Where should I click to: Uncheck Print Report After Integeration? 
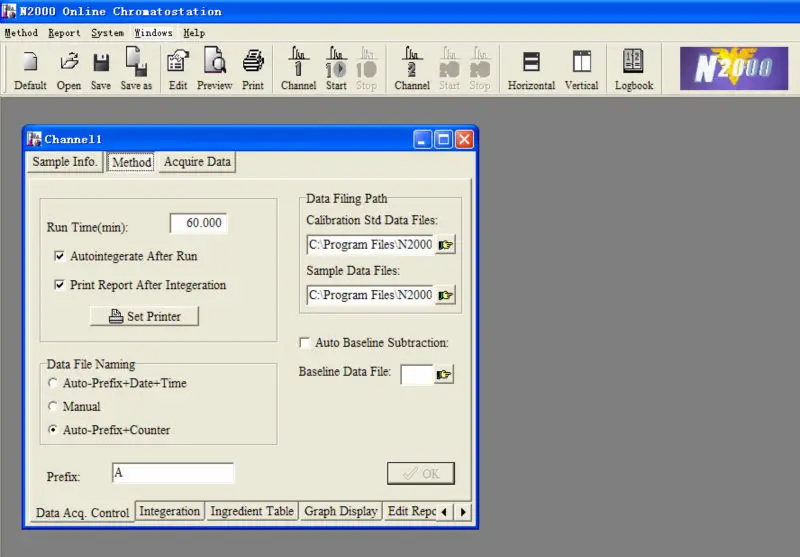point(60,286)
